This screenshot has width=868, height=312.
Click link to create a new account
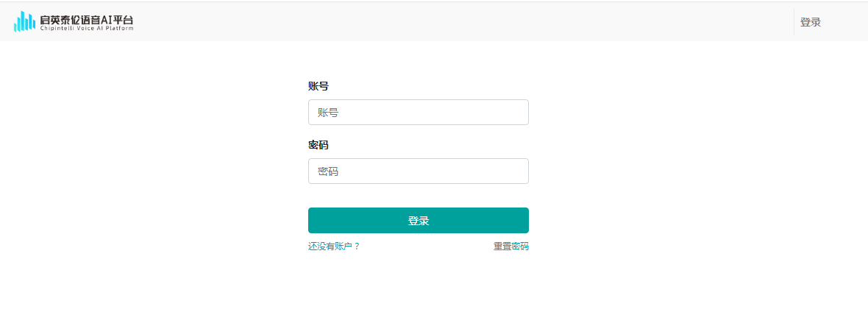click(x=334, y=247)
